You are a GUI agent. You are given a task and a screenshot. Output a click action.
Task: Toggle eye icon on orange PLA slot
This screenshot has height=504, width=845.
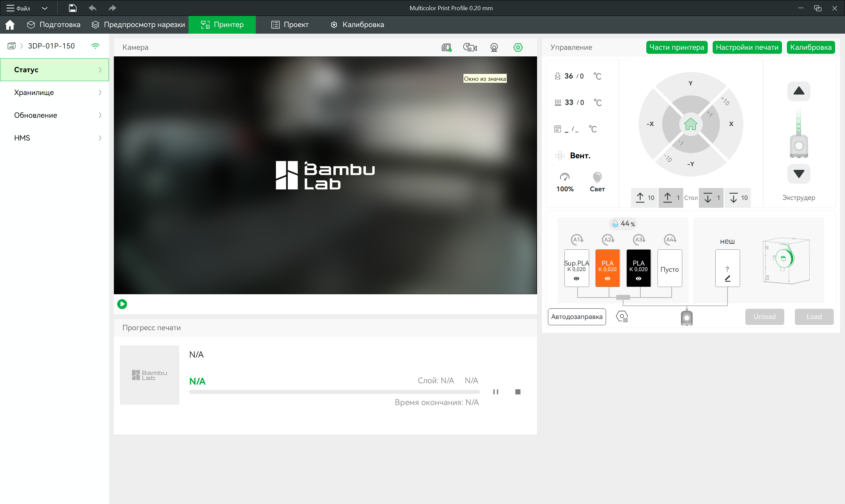click(607, 278)
